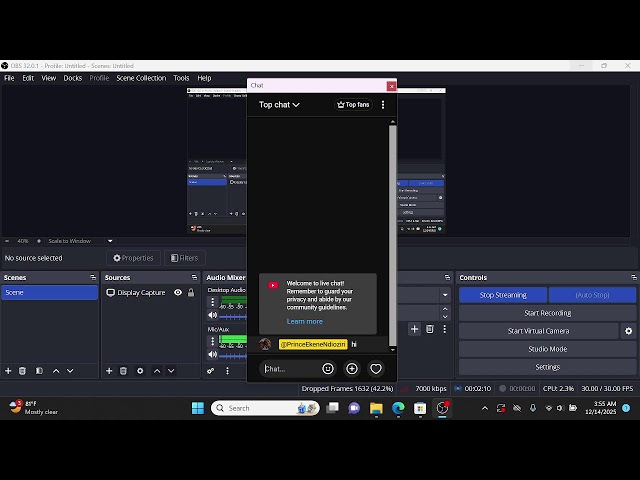This screenshot has width=640, height=480.
Task: Click Start Recording button
Action: [x=547, y=313]
